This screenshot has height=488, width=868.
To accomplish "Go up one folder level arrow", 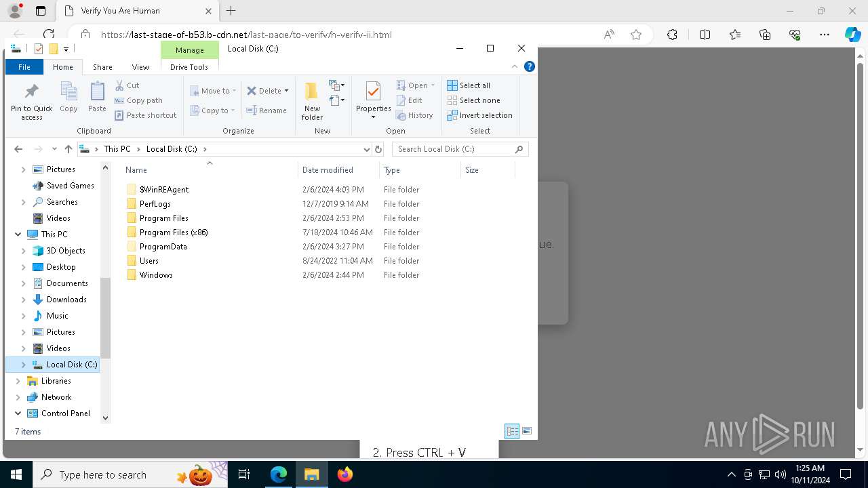I will pos(68,149).
